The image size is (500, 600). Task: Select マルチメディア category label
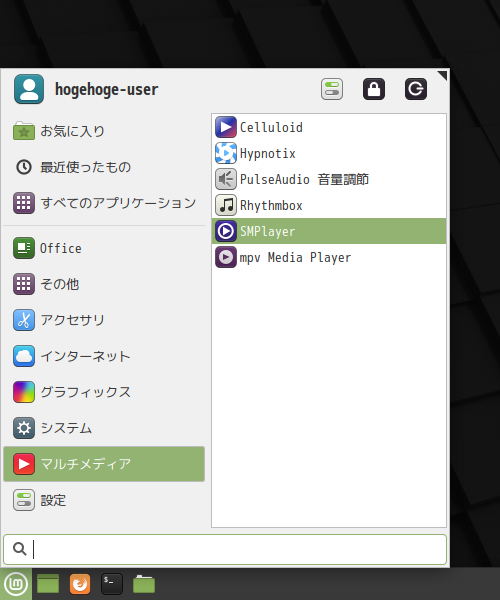point(86,464)
